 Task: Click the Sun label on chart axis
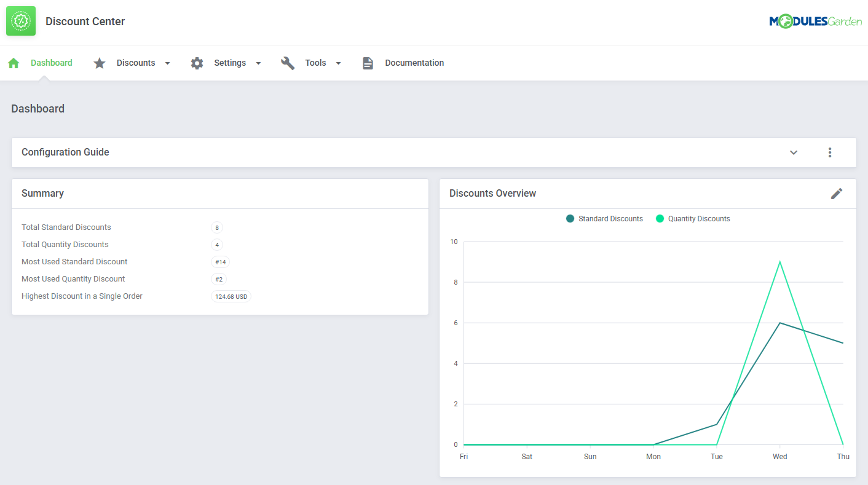[x=590, y=457]
